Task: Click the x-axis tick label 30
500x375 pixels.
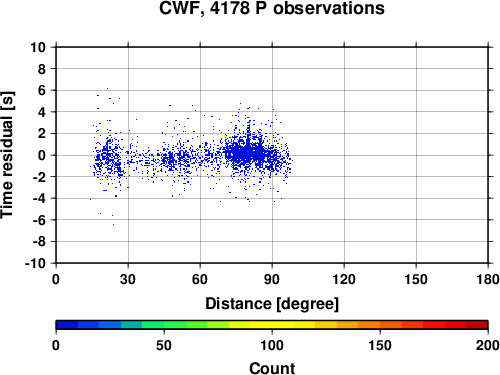Action: click(x=128, y=279)
